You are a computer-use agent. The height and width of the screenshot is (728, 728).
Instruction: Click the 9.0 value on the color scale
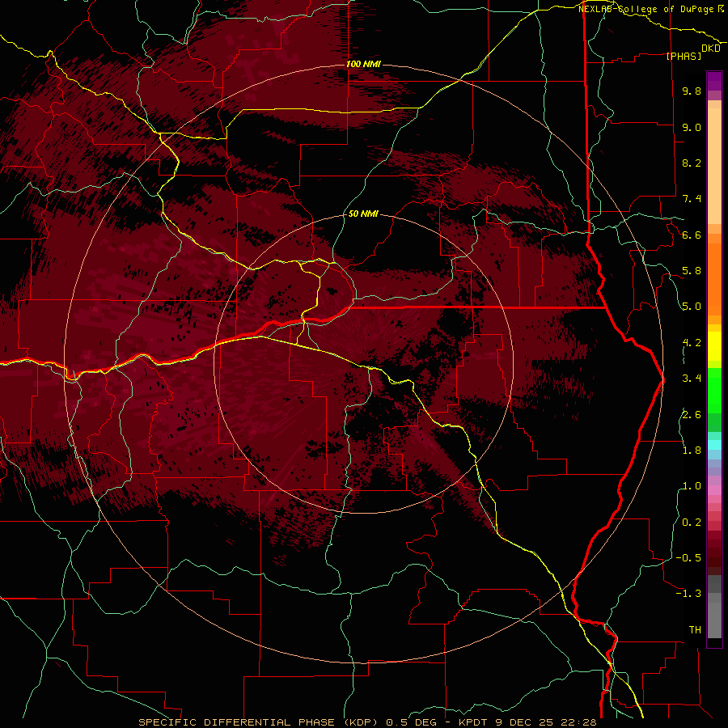point(692,127)
